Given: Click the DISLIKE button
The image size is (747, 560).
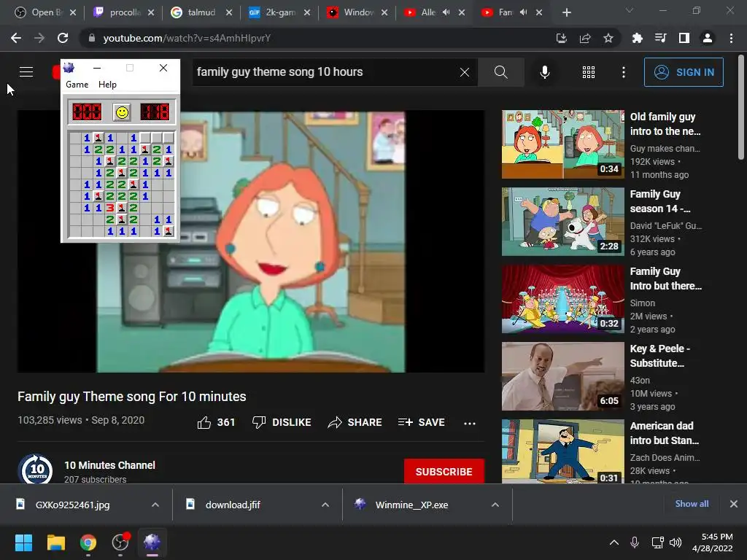Looking at the screenshot, I should [x=282, y=422].
